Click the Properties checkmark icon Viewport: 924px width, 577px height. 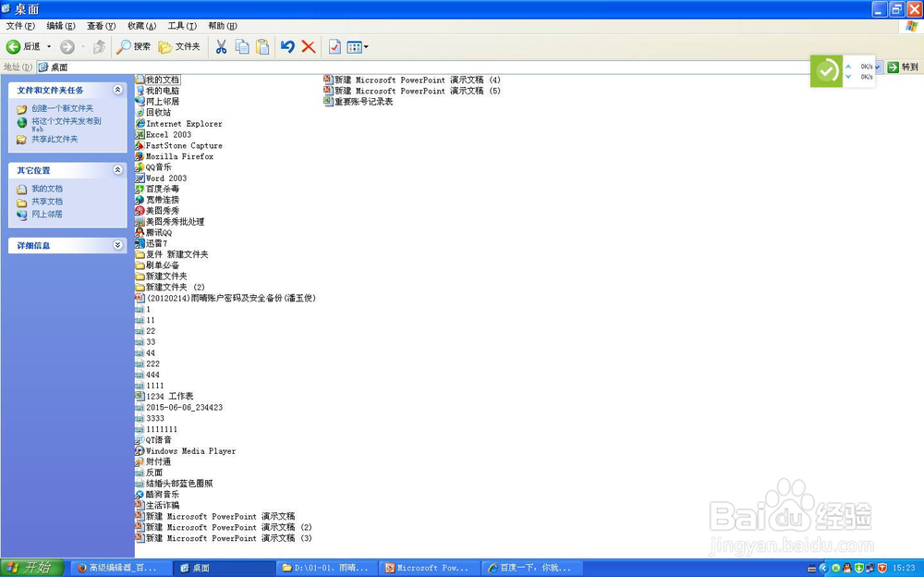click(334, 46)
